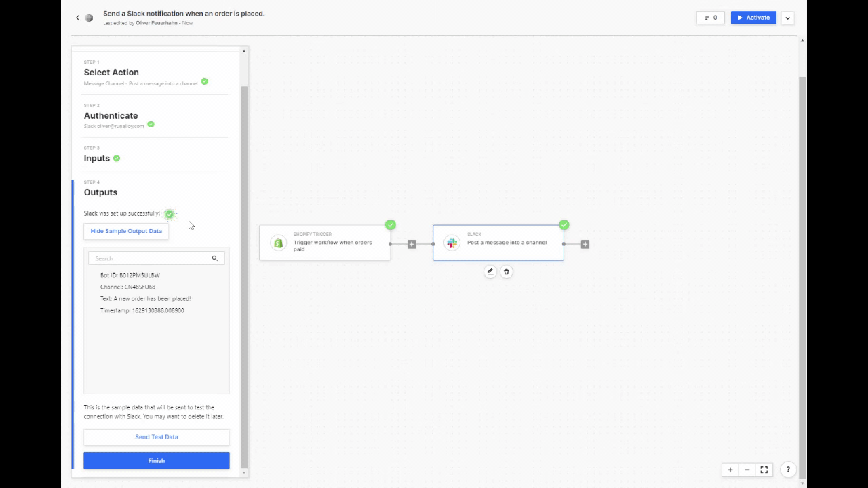Click the Slack logo icon
The height and width of the screenshot is (488, 868).
pyautogui.click(x=452, y=243)
